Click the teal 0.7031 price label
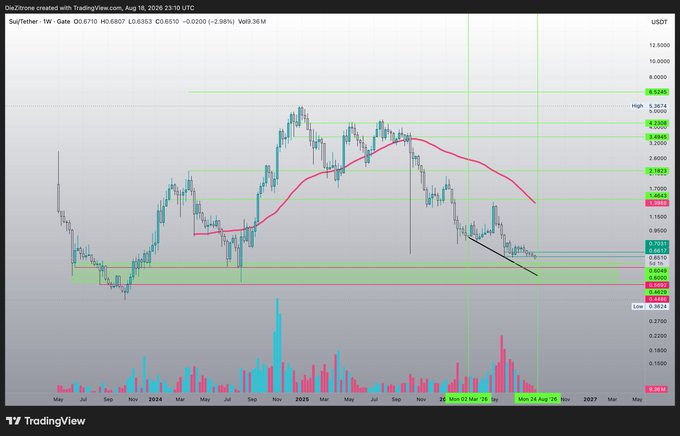 coord(657,244)
